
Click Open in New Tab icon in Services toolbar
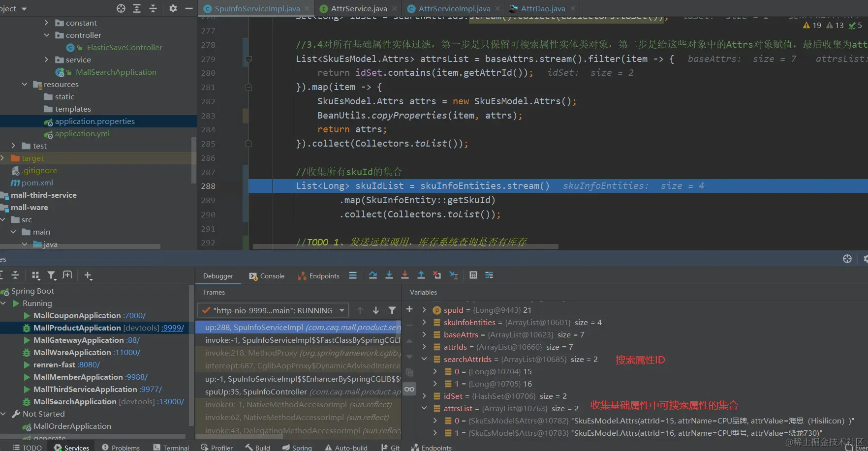point(67,275)
